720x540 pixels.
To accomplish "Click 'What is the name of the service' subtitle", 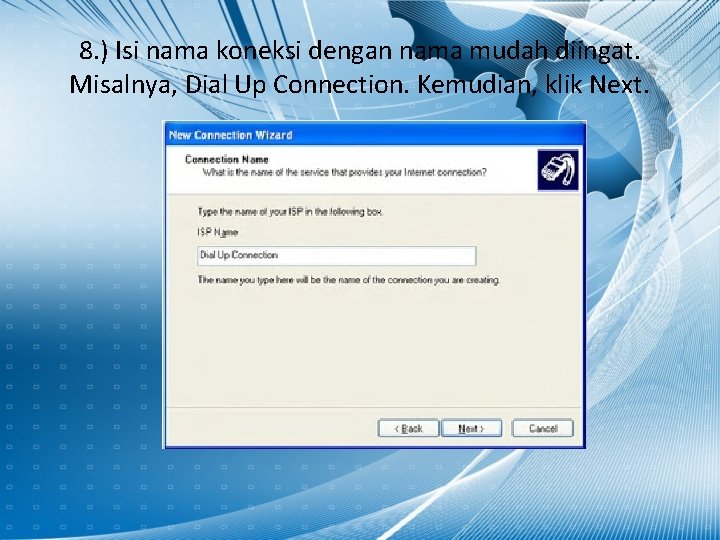I will pos(344,172).
